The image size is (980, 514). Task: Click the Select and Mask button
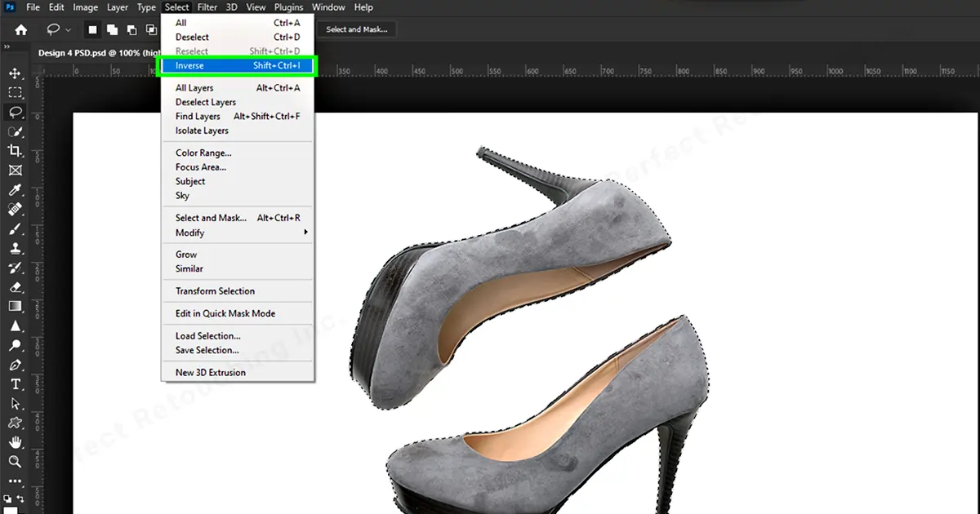(356, 29)
